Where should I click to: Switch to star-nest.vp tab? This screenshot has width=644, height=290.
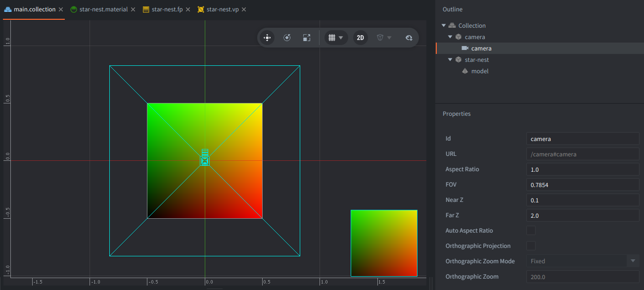point(223,9)
